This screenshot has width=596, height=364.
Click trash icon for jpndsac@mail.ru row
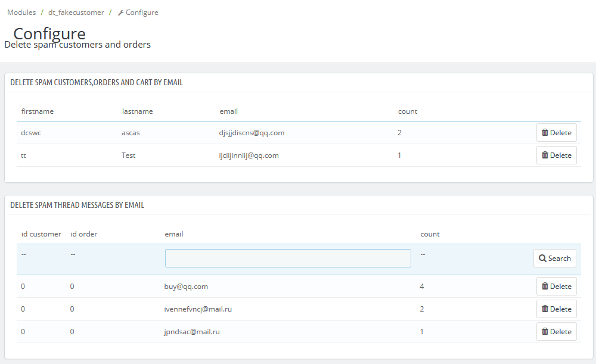[x=545, y=332]
